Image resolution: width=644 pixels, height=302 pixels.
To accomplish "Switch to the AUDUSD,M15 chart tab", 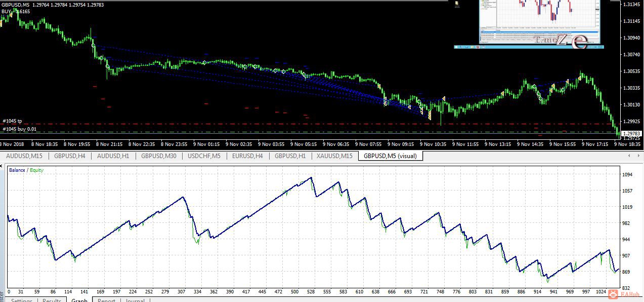I will (24, 156).
